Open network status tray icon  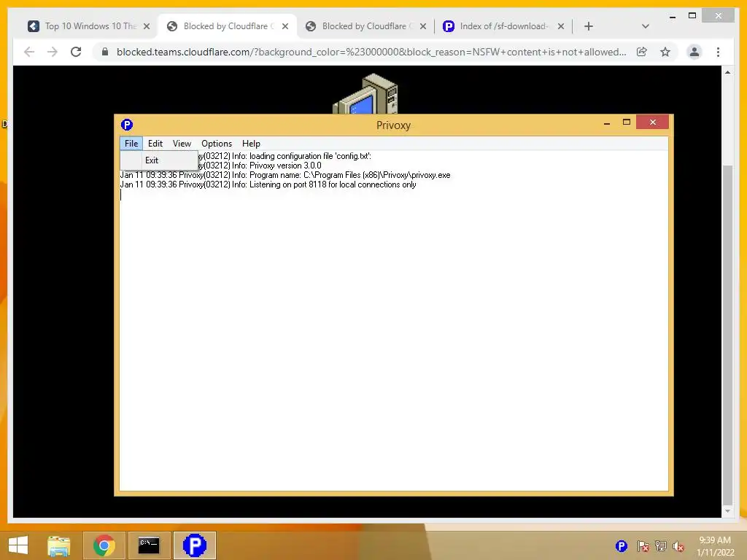[x=661, y=546]
